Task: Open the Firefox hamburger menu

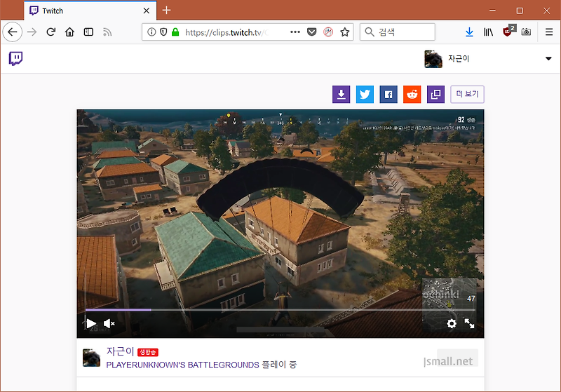Action: (x=549, y=32)
